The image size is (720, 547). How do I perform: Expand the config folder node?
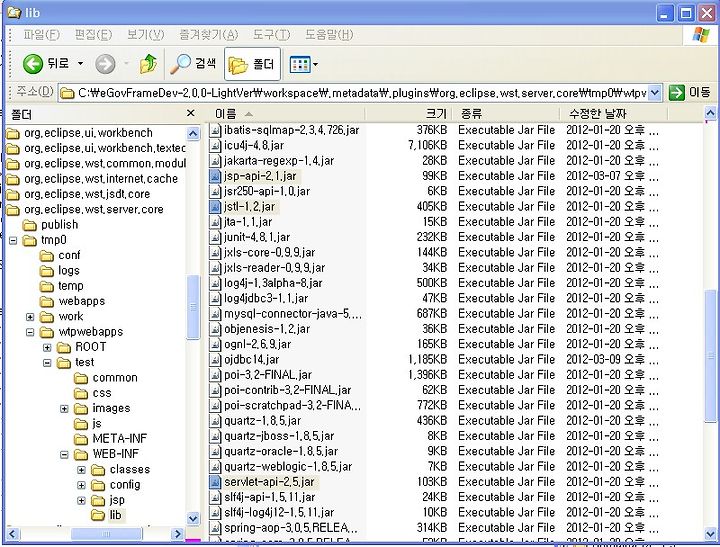[81, 485]
